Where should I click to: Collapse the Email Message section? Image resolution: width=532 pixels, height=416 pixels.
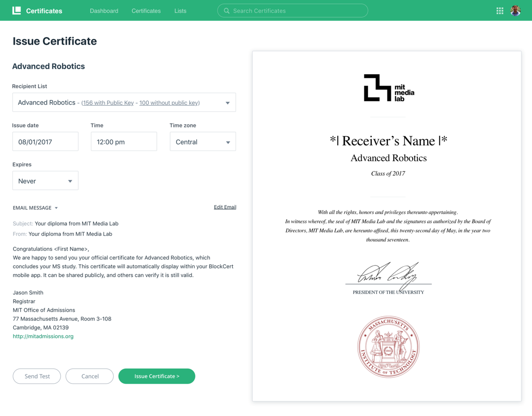click(x=35, y=208)
